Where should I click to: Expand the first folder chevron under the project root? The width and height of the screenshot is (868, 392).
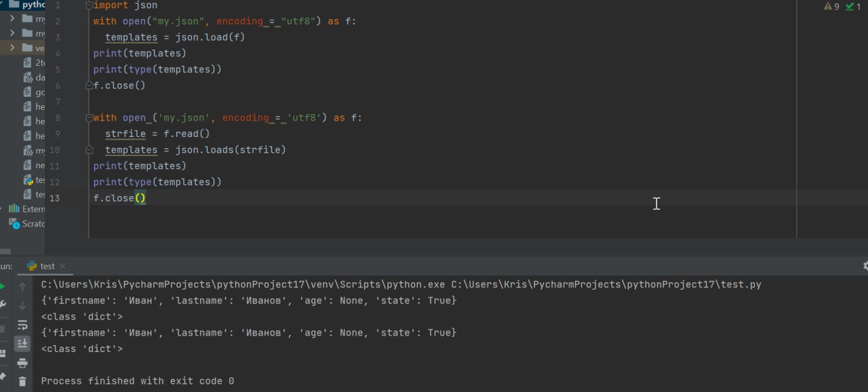[x=12, y=18]
